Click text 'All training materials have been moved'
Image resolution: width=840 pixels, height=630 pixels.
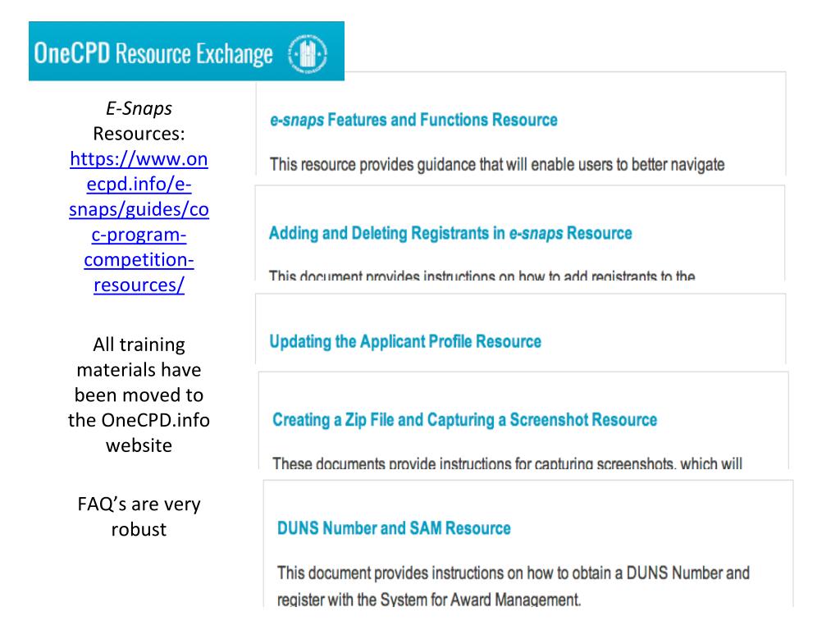139,370
